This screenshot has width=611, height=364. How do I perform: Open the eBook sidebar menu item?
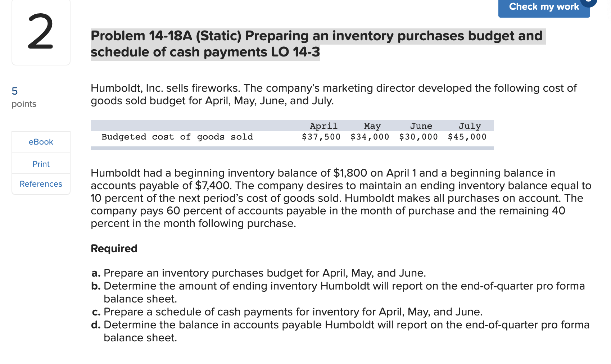click(41, 142)
